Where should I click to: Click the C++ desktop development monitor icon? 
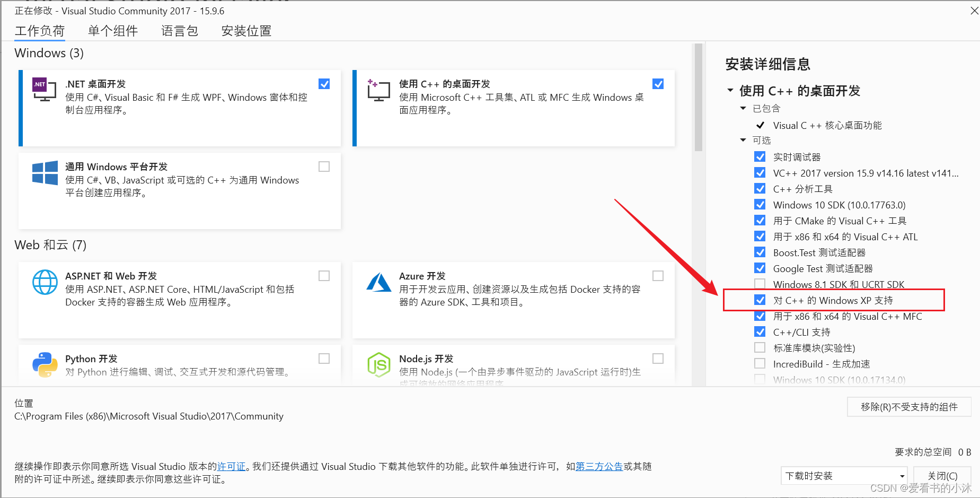point(378,90)
